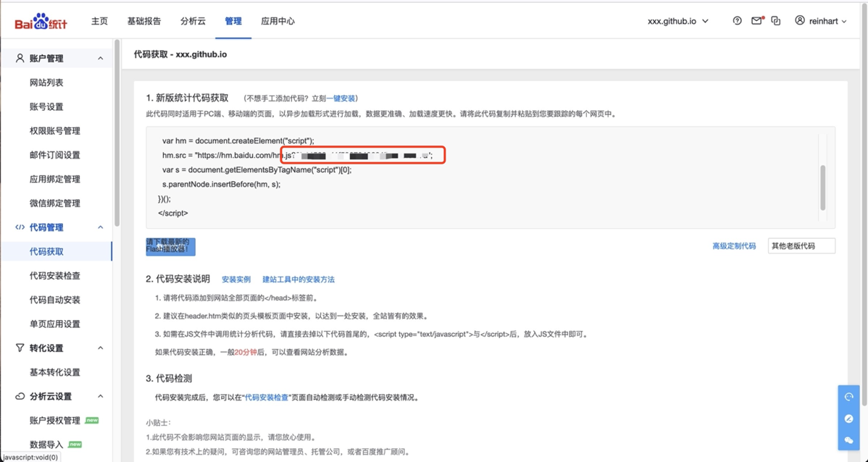868x462 pixels.
Task: Click the Flash player download button
Action: tap(170, 246)
